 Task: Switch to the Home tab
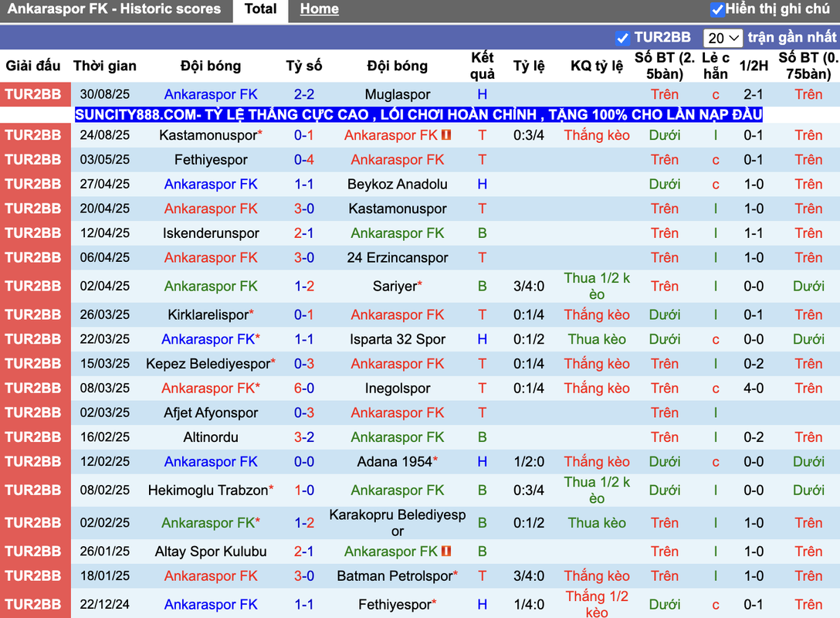pos(320,9)
